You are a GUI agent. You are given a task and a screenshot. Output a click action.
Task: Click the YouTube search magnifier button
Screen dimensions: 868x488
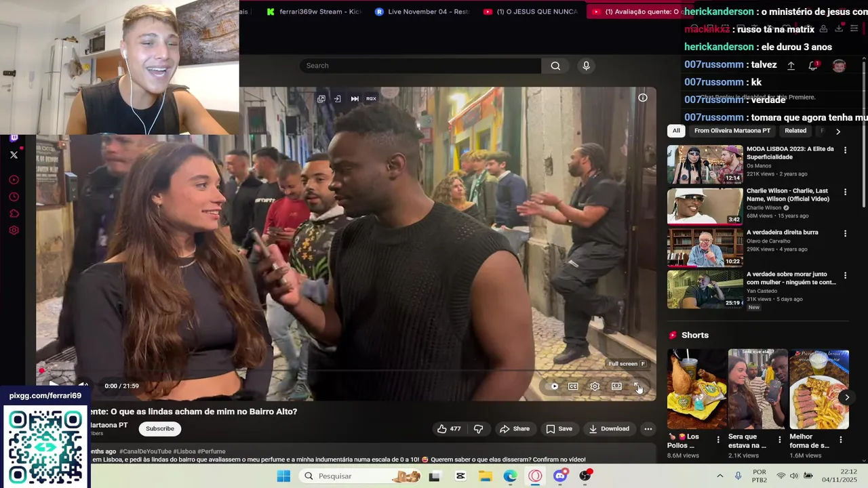click(555, 66)
